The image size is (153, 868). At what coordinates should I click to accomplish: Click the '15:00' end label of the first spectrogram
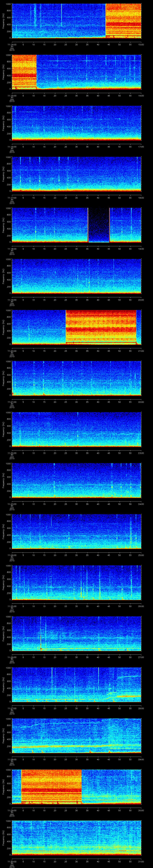pos(141,44)
